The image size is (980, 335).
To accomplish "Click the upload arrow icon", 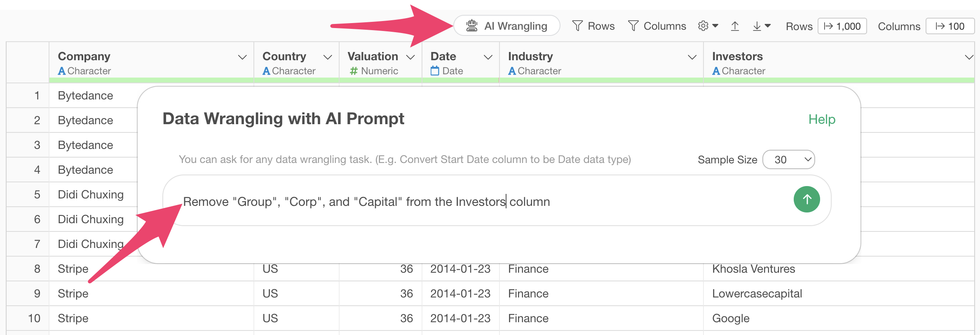I will (x=735, y=26).
